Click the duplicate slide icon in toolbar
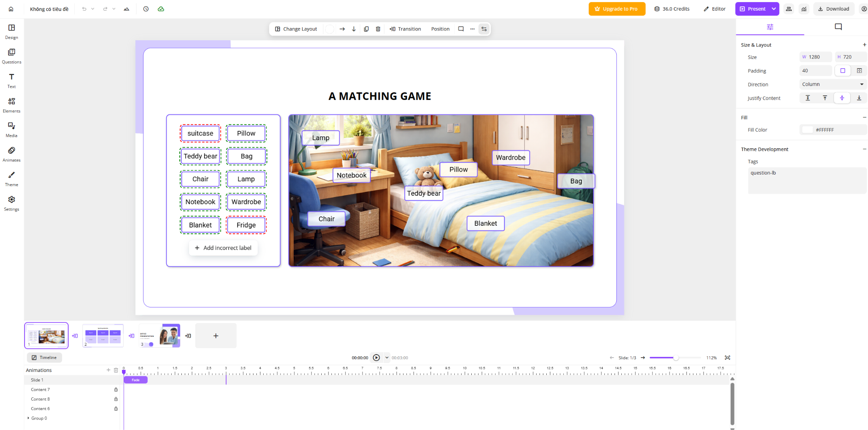Screen dimensions: 868x430 point(366,29)
